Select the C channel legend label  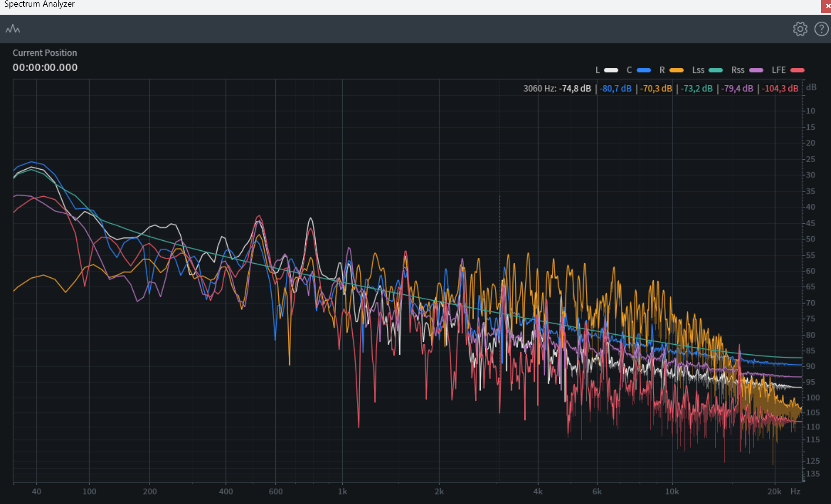pyautogui.click(x=630, y=70)
